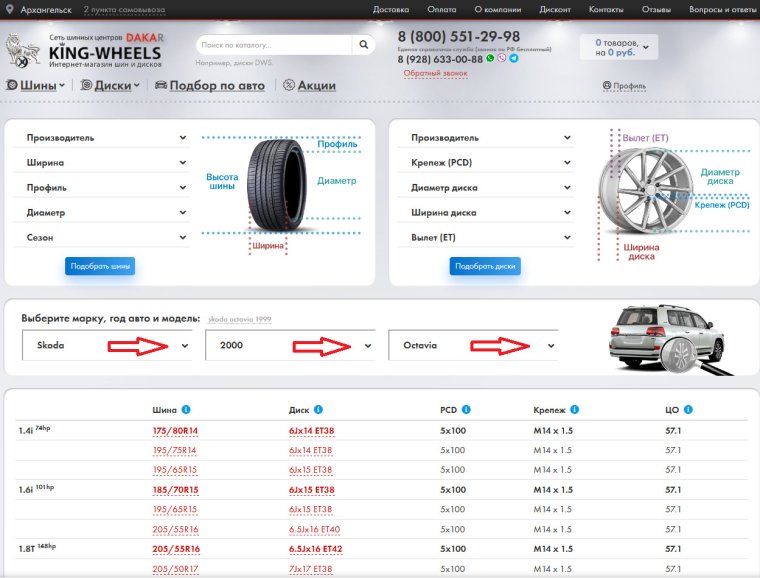Click the info icon next to PCD

coord(467,409)
